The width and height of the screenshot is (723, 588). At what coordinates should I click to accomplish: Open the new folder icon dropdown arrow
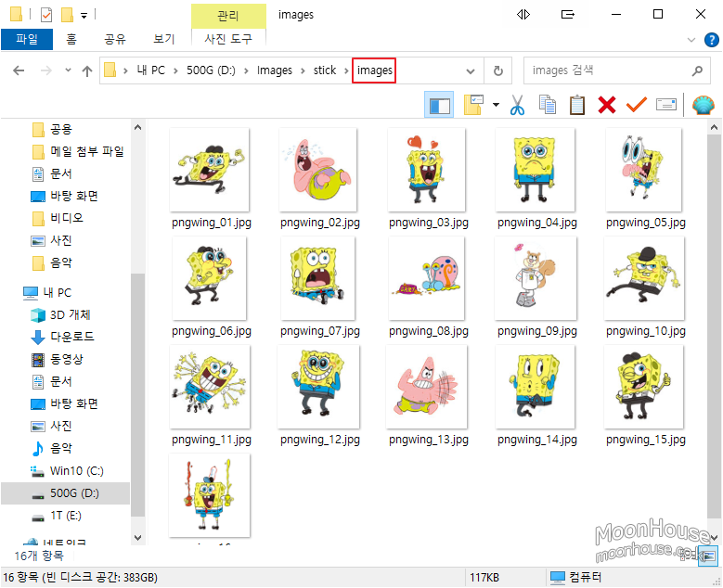(496, 105)
